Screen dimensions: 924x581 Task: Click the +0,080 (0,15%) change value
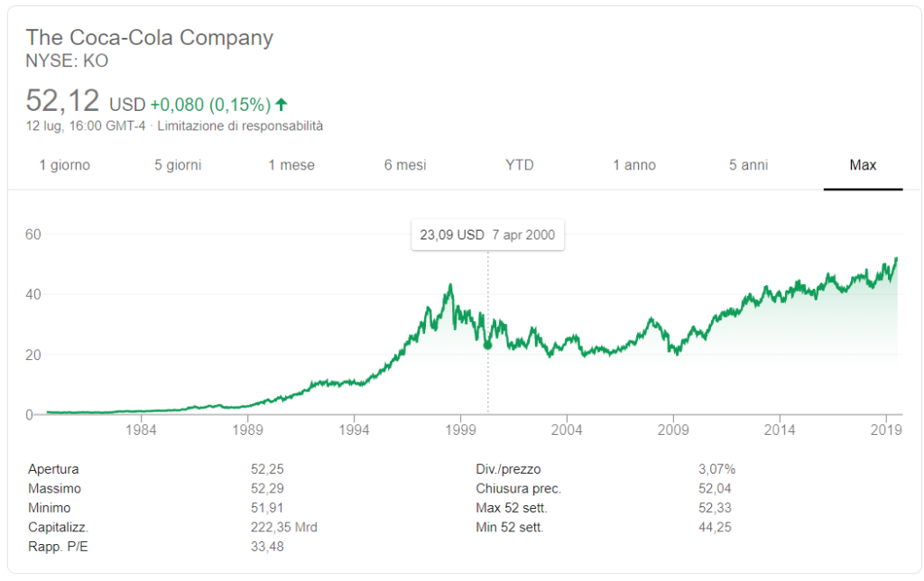click(210, 105)
